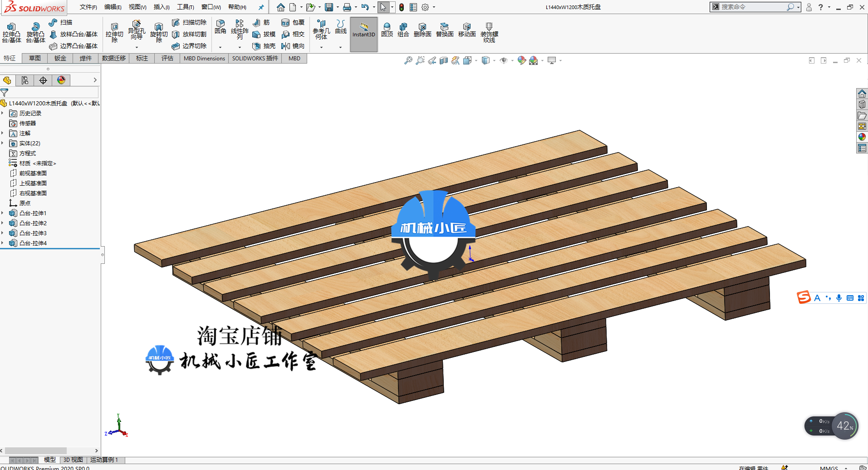The image size is (868, 470).
Task: Open the 工具(T) menu
Action: 186,7
